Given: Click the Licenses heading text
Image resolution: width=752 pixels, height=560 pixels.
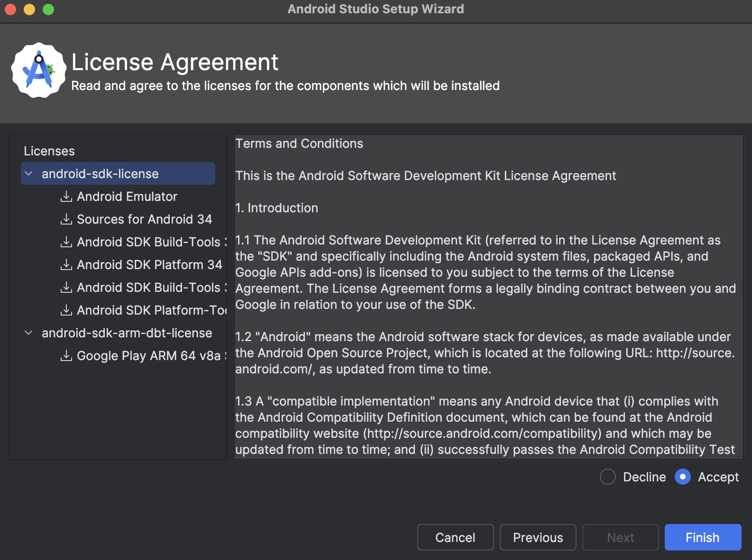Looking at the screenshot, I should tap(49, 151).
